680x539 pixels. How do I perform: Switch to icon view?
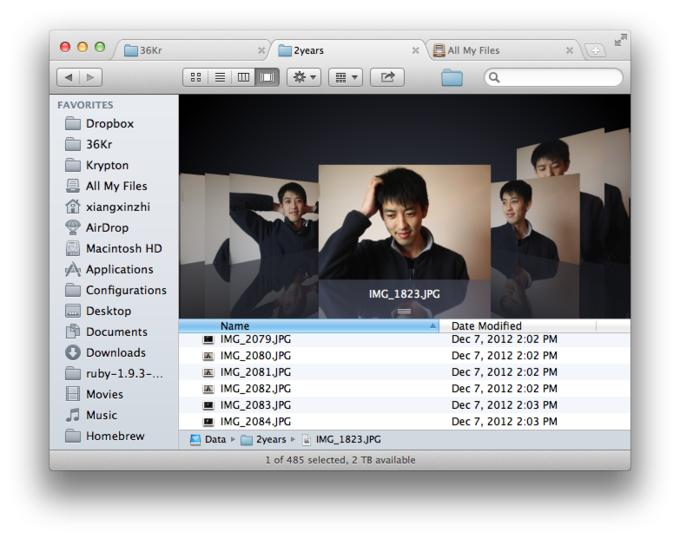(196, 78)
